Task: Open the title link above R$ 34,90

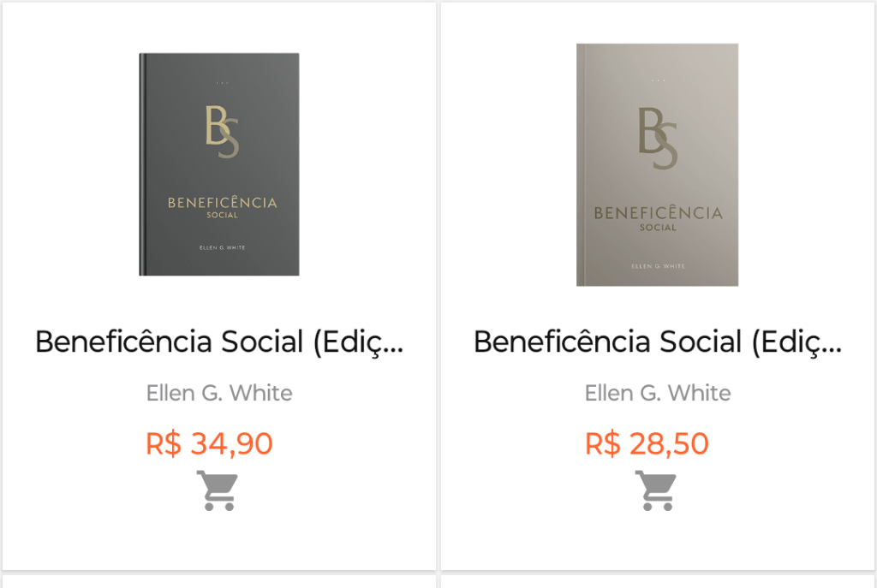Action: click(x=219, y=342)
